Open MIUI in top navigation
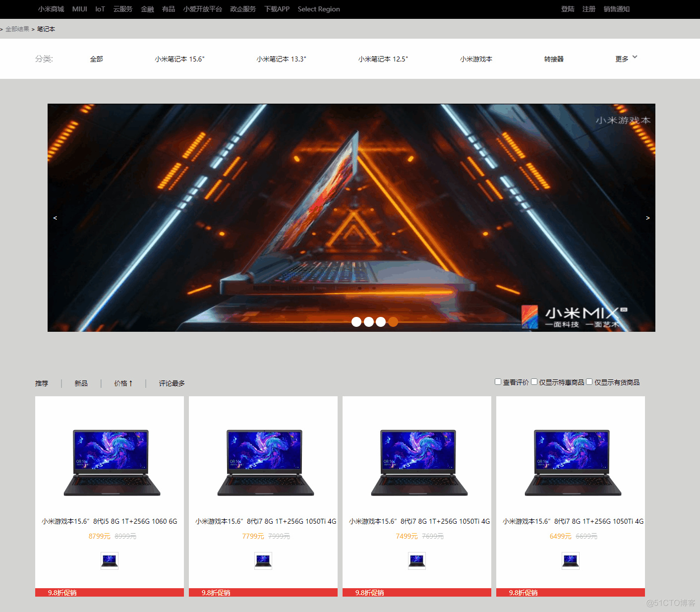The height and width of the screenshot is (612, 700). [79, 9]
